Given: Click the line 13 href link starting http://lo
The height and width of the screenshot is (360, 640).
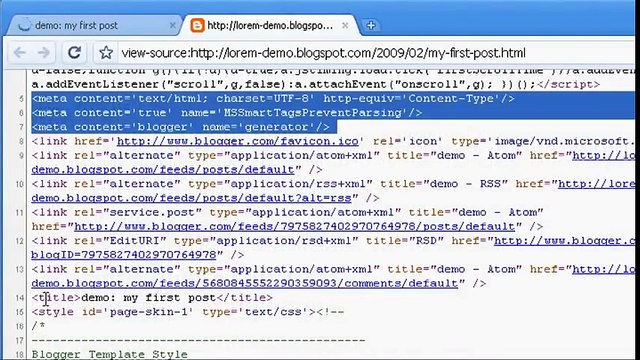Looking at the screenshot, I should [604, 269].
